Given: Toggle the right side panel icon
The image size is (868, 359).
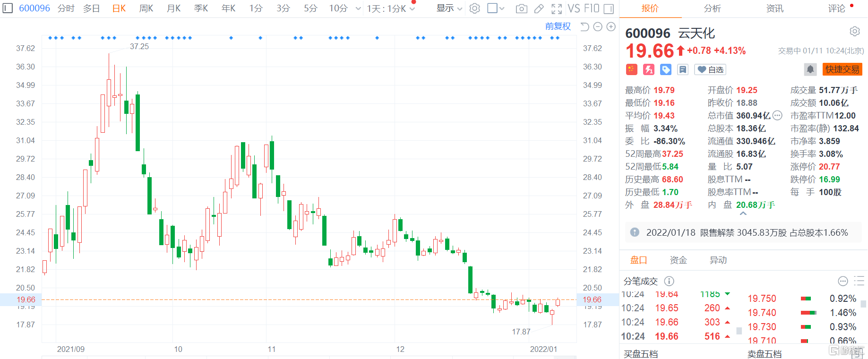Looking at the screenshot, I should 609,9.
